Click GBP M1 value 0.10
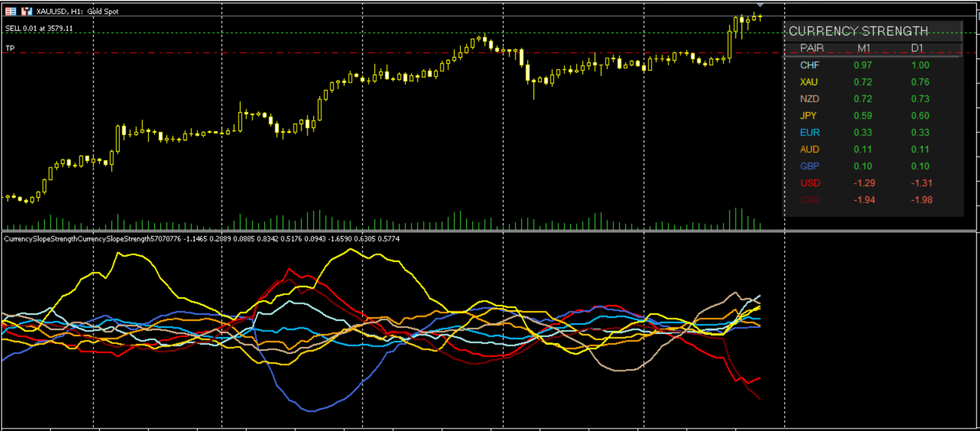980x431 pixels. tap(863, 166)
